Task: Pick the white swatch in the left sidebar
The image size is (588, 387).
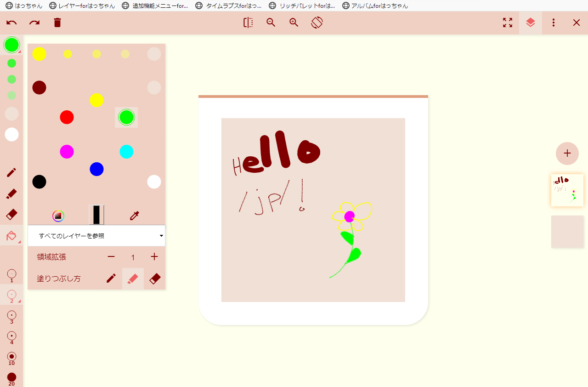Action: (x=11, y=134)
